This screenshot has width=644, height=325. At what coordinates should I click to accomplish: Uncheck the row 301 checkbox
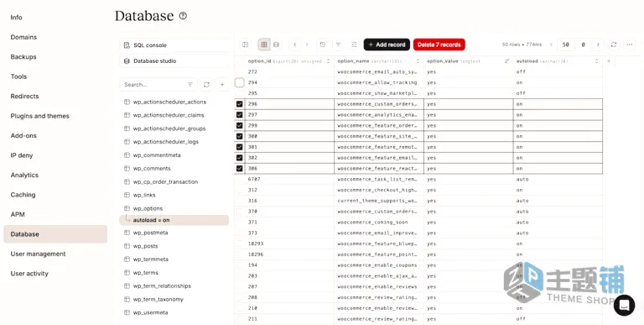point(240,147)
